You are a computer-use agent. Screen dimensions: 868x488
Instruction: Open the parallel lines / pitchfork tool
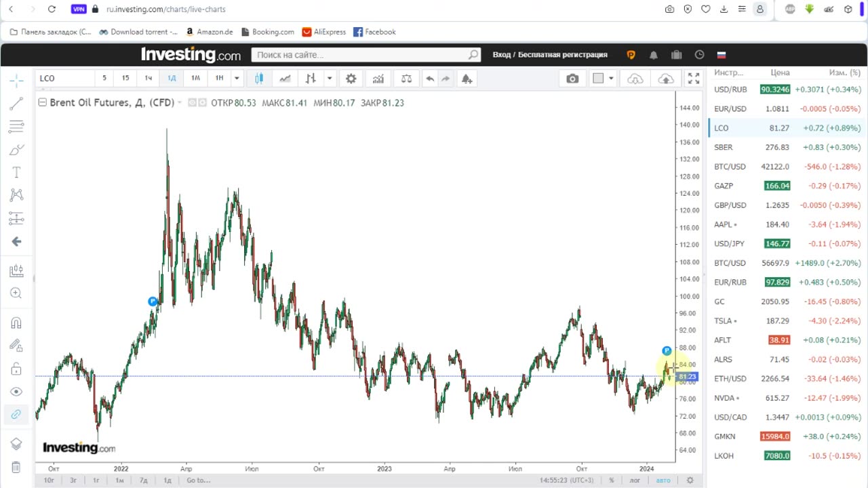click(x=17, y=127)
